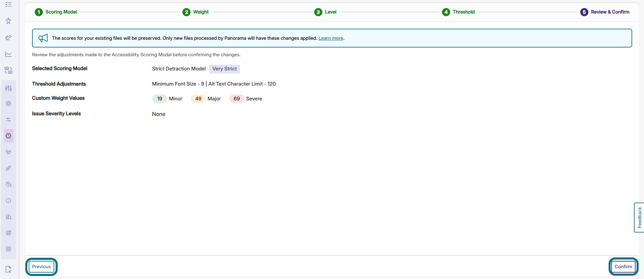Image resolution: width=644 pixels, height=279 pixels.
Task: Click the 'Selected Scoring Model' label
Action: [x=60, y=68]
